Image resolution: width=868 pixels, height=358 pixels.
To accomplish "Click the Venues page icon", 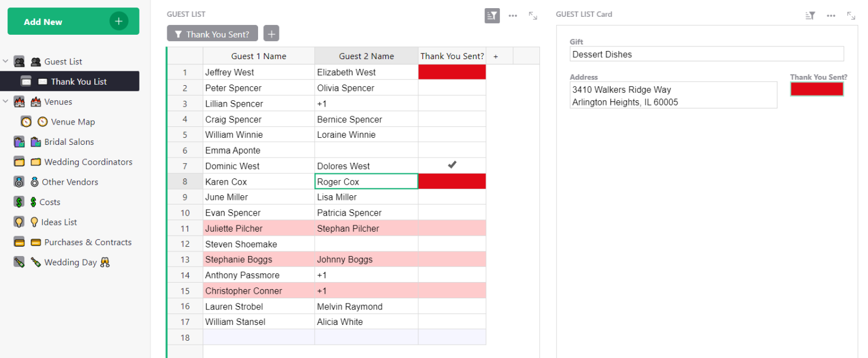I will pyautogui.click(x=19, y=101).
